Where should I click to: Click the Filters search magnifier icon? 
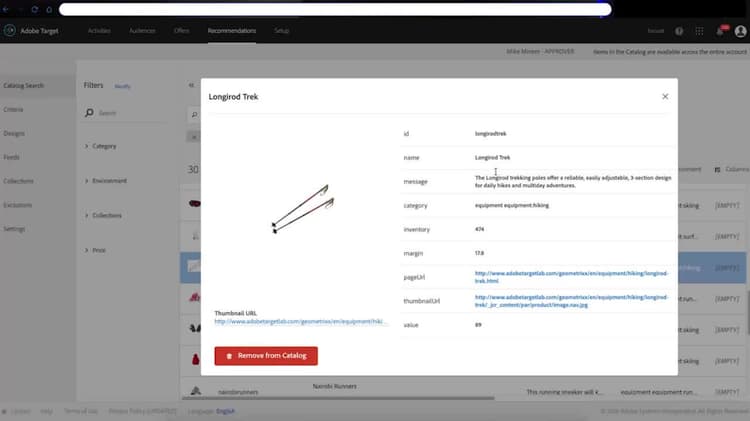[89, 113]
